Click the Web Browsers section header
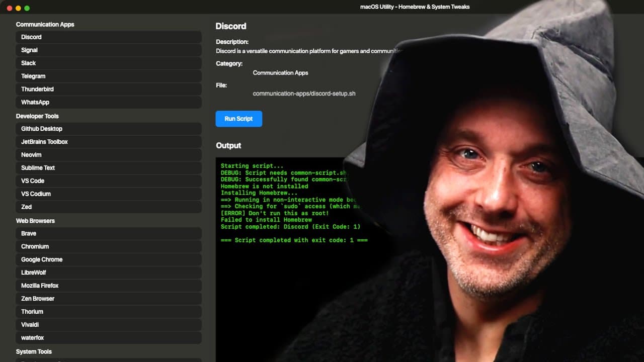This screenshot has width=644, height=362. (x=35, y=221)
